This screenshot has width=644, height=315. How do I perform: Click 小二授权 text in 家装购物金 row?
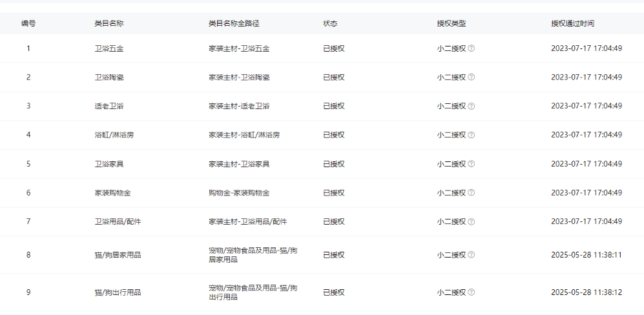(x=452, y=192)
